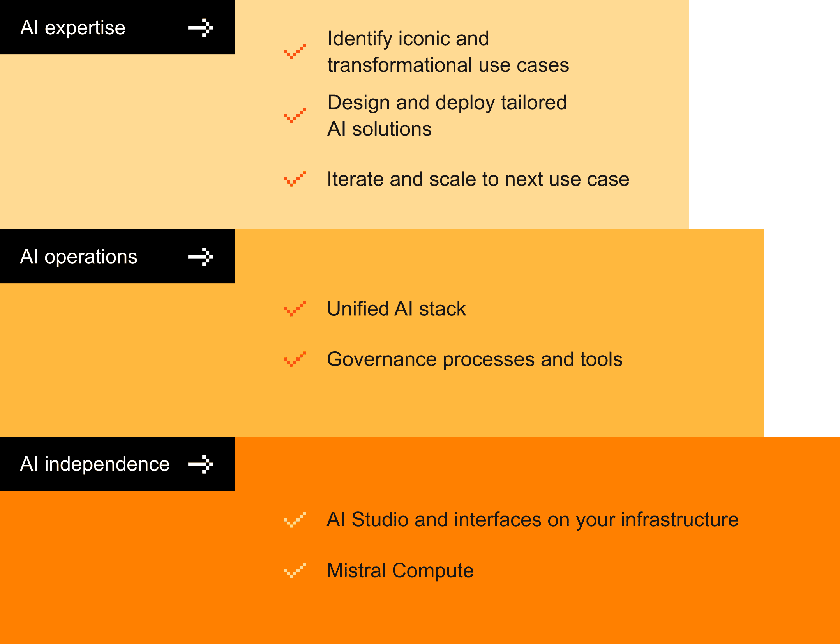
Task: Click AI Studio and interfaces text
Action: pyautogui.click(x=533, y=520)
